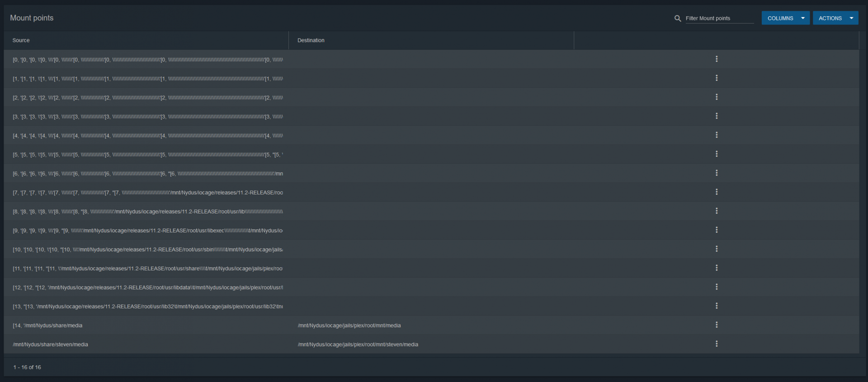
Task: Select source text beginning "[7, '[7"
Action: 148,193
